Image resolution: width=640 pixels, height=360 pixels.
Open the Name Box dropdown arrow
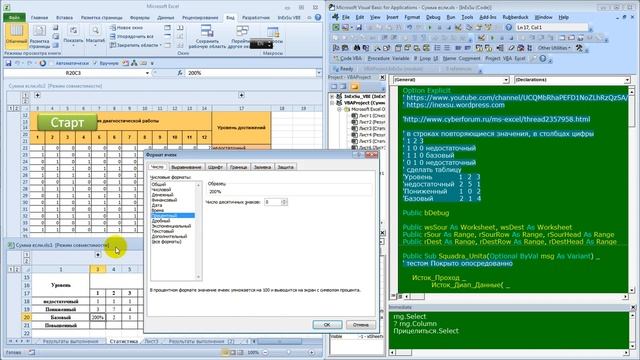click(x=147, y=73)
